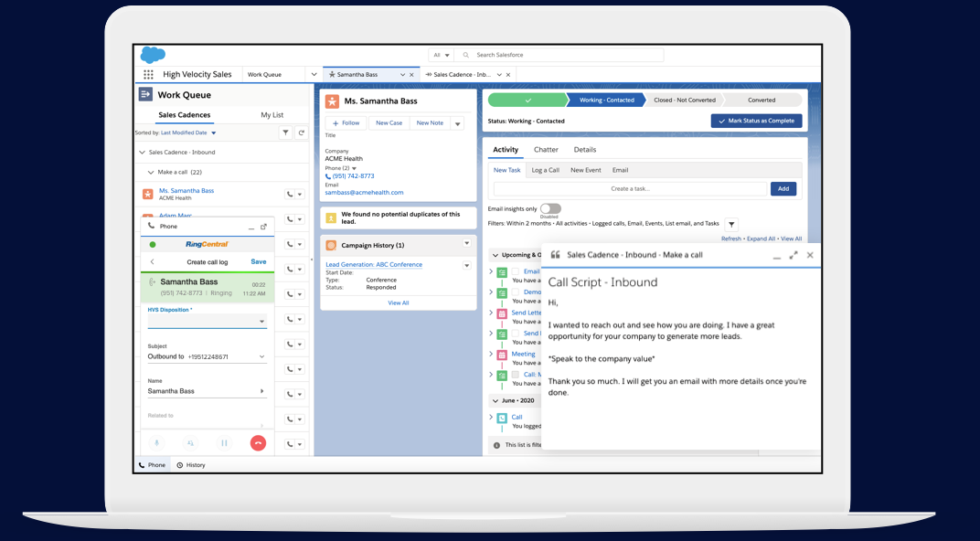
Task: Select the Sales Cadences tab
Action: tap(185, 115)
